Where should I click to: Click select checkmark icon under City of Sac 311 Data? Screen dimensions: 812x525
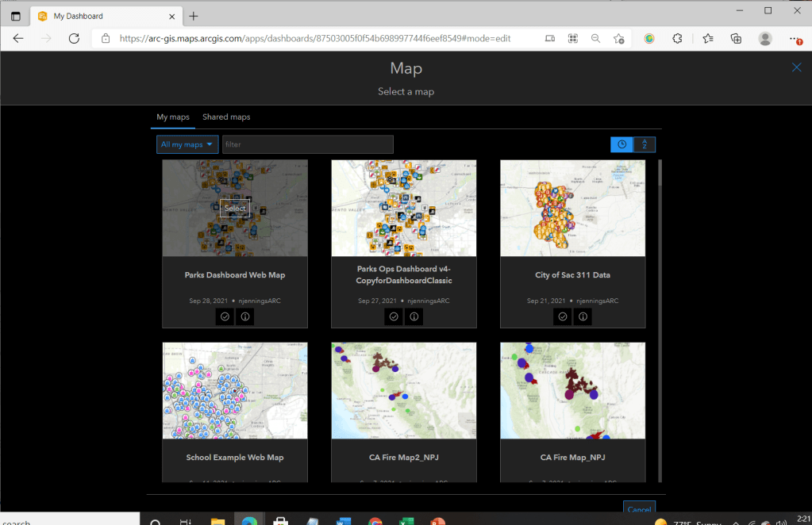click(x=562, y=316)
